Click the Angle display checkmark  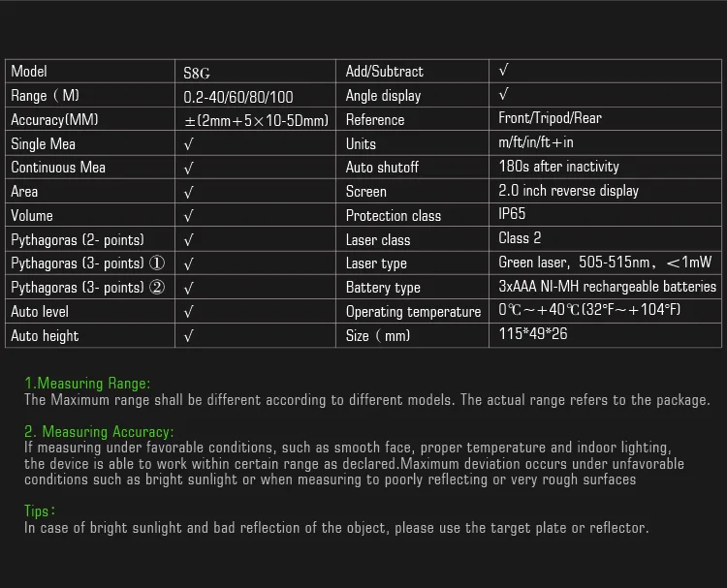(503, 95)
